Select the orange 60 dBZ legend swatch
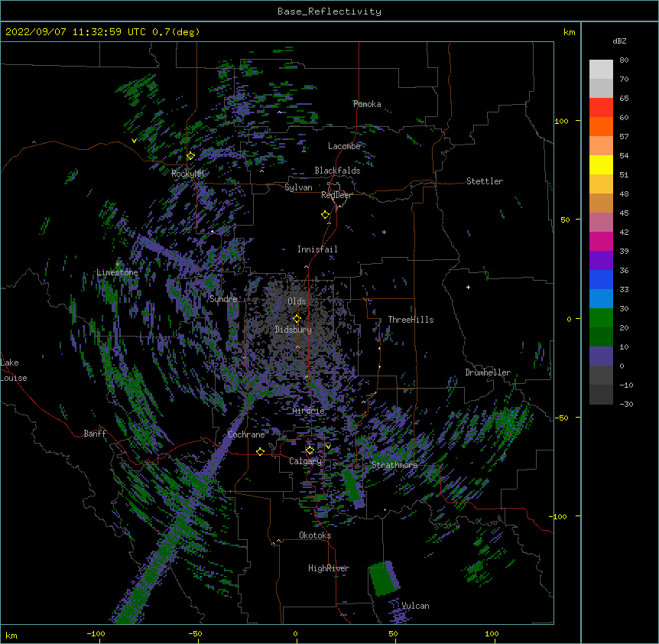 (601, 126)
